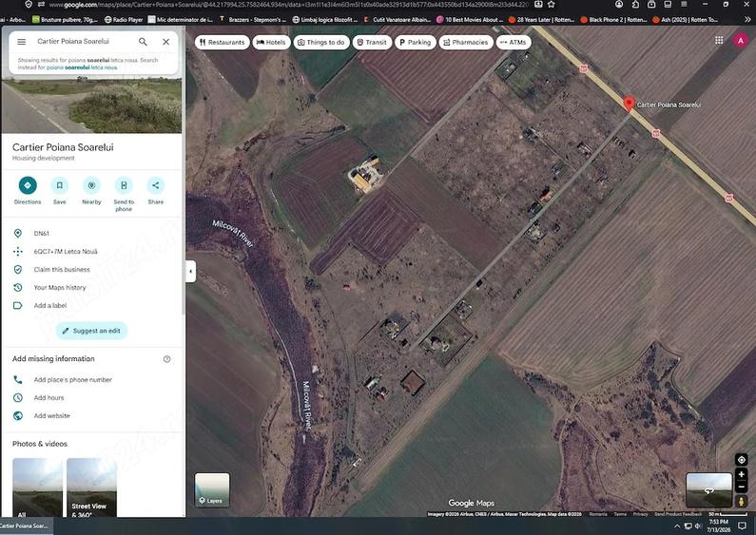The width and height of the screenshot is (756, 535).
Task: Click the Cartier Poiana Soar... taskbar window
Action: (x=27, y=525)
